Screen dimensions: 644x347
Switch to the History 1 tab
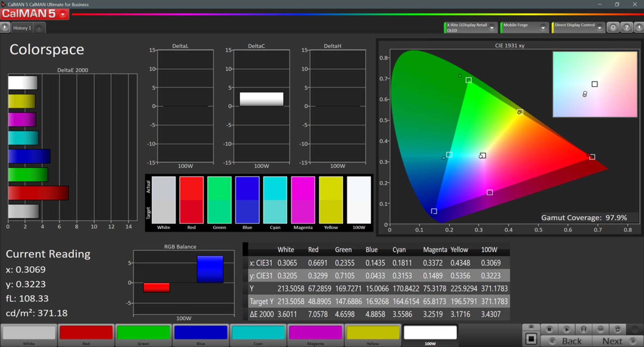[22, 27]
